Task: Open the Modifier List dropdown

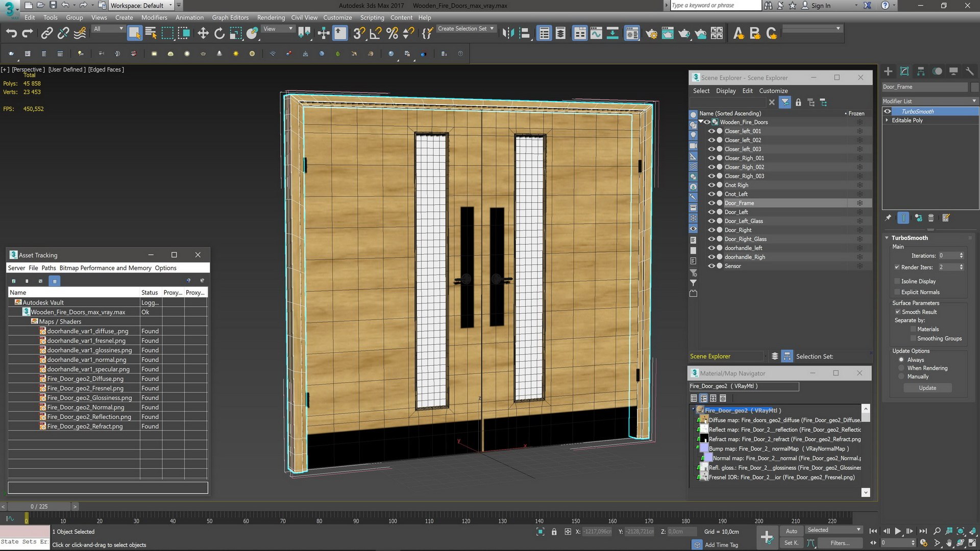Action: point(929,101)
